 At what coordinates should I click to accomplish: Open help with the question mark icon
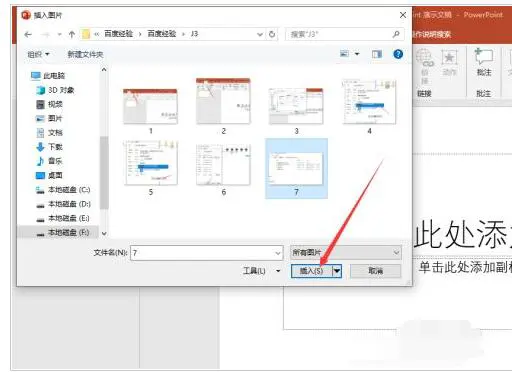398,54
